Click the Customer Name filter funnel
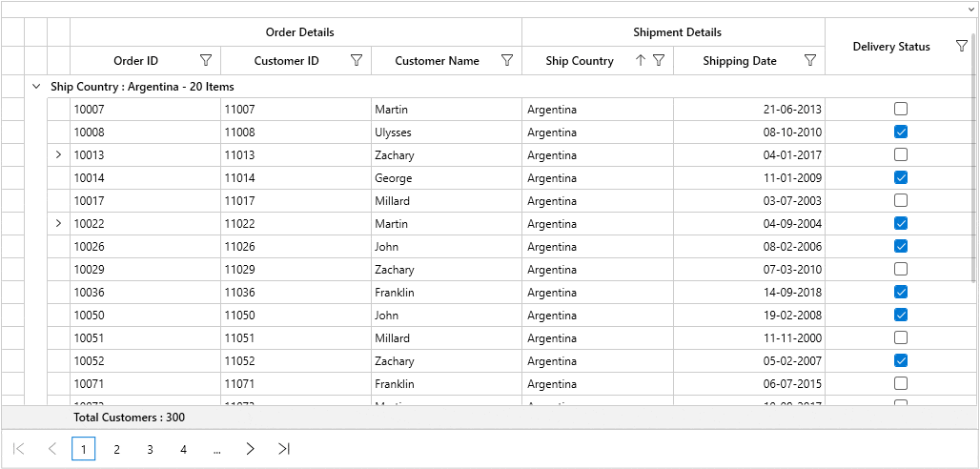This screenshot has height=469, width=980. 507,60
